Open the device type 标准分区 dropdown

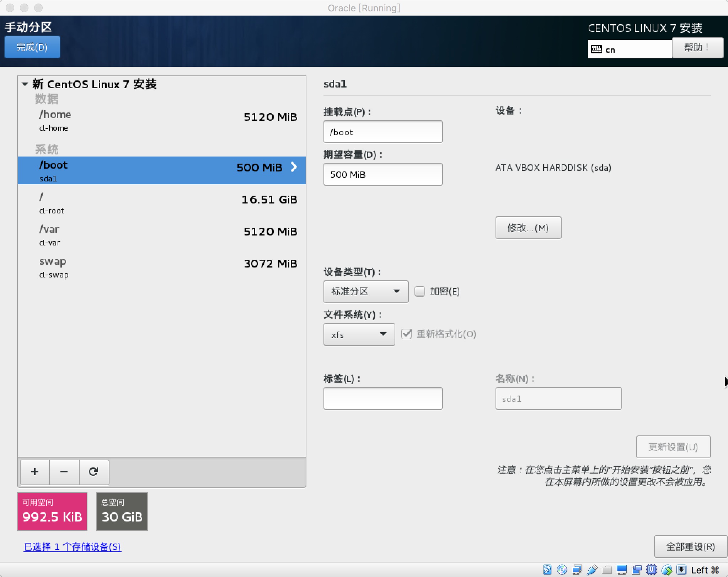(x=366, y=292)
